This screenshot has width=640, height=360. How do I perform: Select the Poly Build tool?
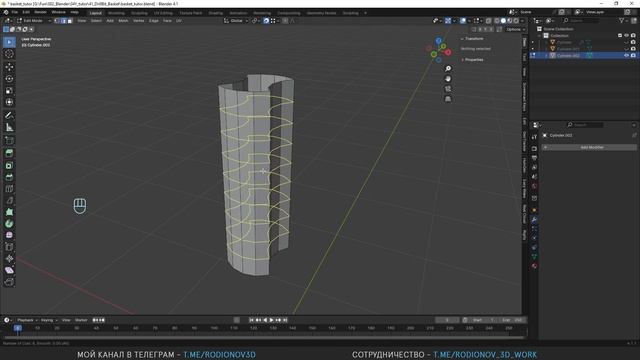click(x=9, y=212)
